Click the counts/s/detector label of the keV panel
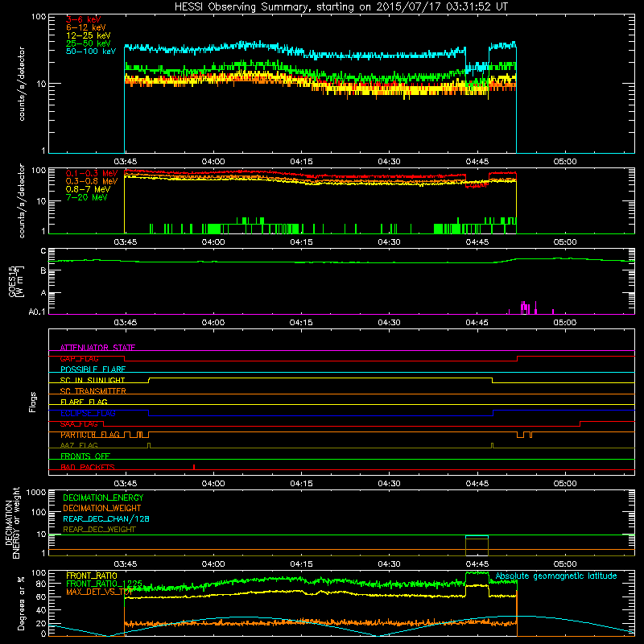Screen dimensions: 644x644 click(22, 84)
